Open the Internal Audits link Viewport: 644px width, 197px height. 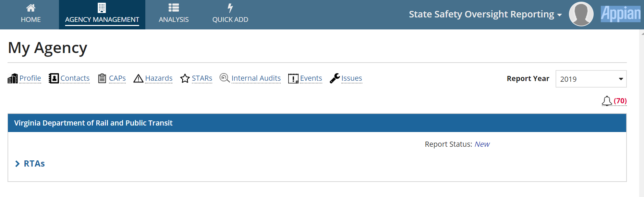(256, 78)
